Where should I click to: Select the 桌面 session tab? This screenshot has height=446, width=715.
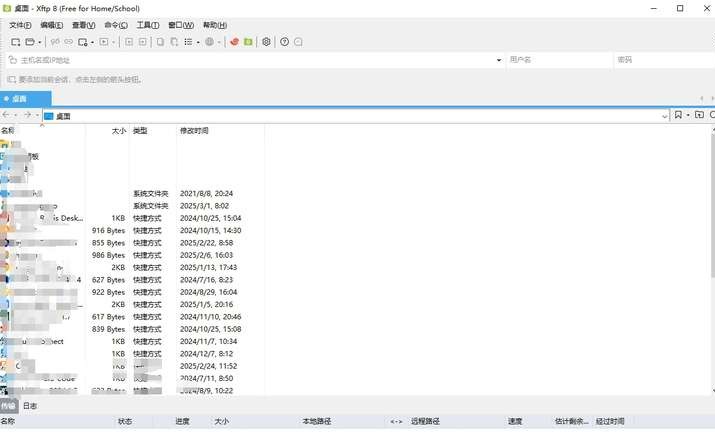click(x=19, y=99)
